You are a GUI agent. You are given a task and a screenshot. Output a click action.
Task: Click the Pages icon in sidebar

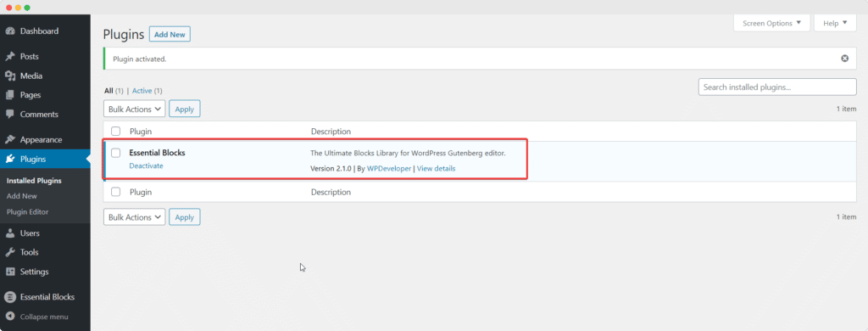tap(10, 95)
